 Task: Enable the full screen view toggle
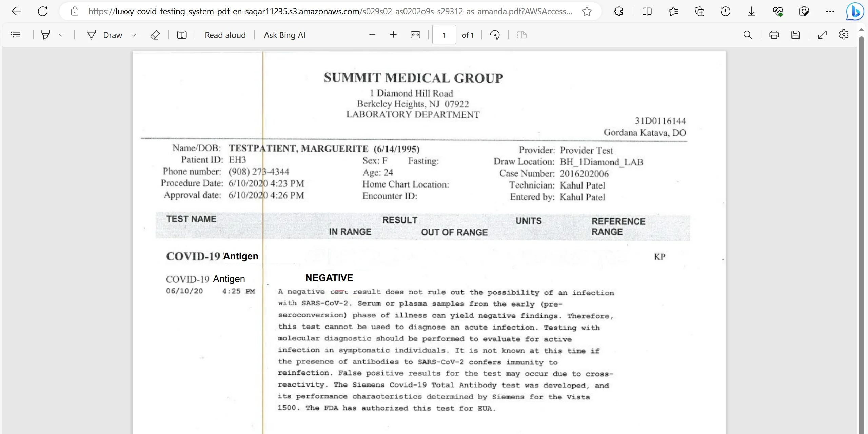tap(821, 34)
